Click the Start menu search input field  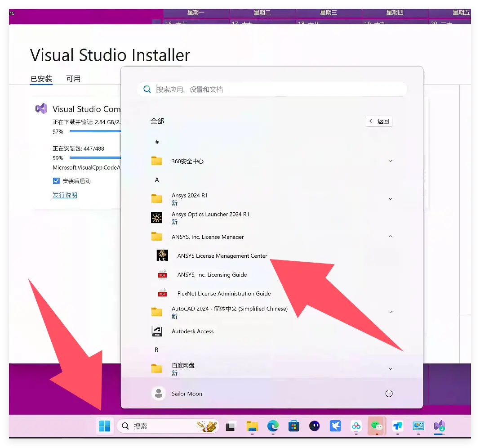click(x=272, y=89)
